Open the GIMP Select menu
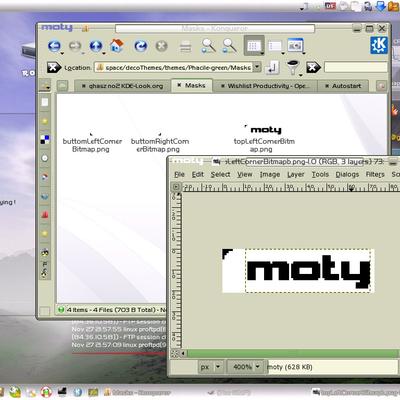400x400 pixels. tap(220, 174)
